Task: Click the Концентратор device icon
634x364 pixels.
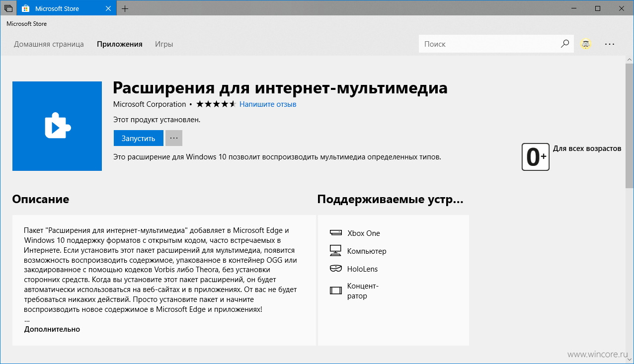Action: (x=336, y=291)
